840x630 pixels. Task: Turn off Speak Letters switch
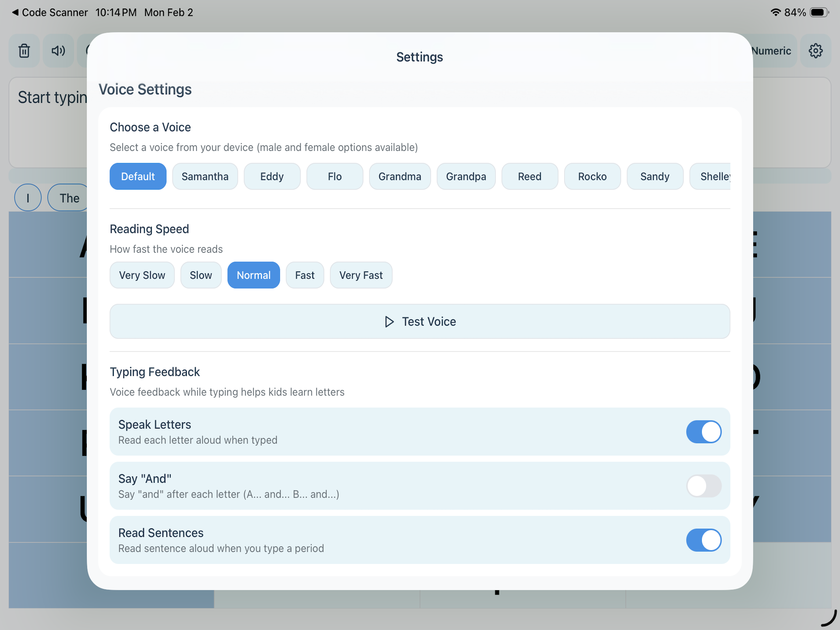[704, 432]
